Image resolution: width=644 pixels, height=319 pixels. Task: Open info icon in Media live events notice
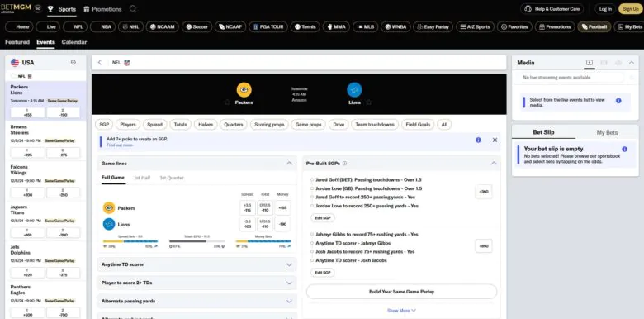tap(618, 100)
